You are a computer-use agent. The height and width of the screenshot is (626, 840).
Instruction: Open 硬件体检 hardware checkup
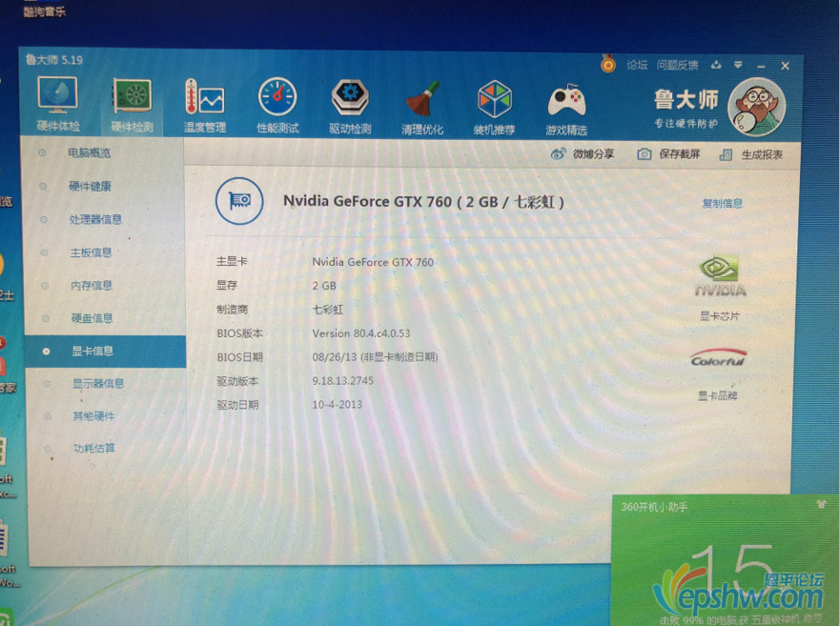58,104
